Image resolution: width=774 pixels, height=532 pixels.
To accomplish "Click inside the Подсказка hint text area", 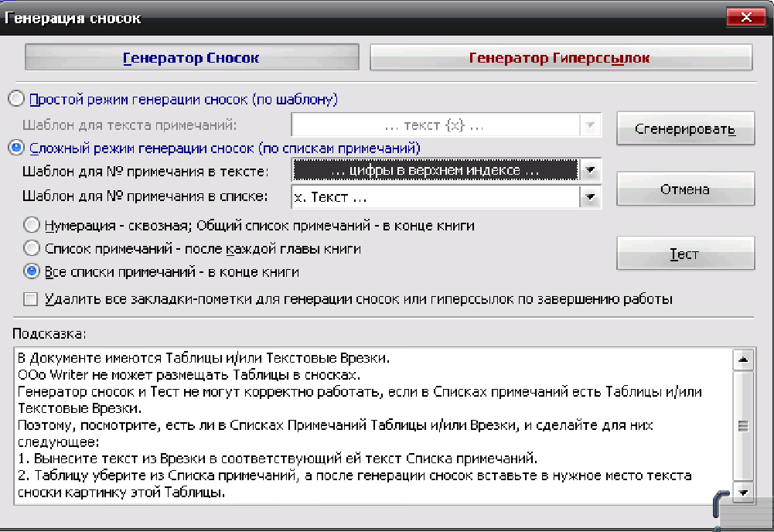I will (x=371, y=425).
